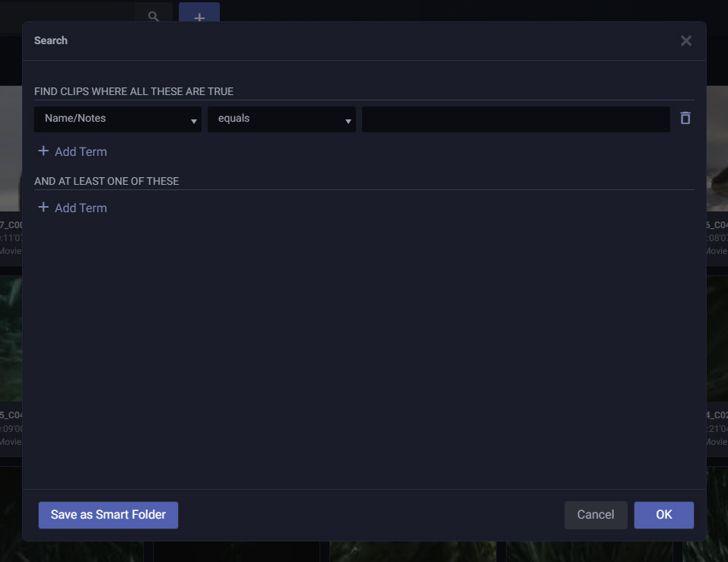
Task: Select the gray clip thumbnail above 7_C00 label
Action: (11, 148)
